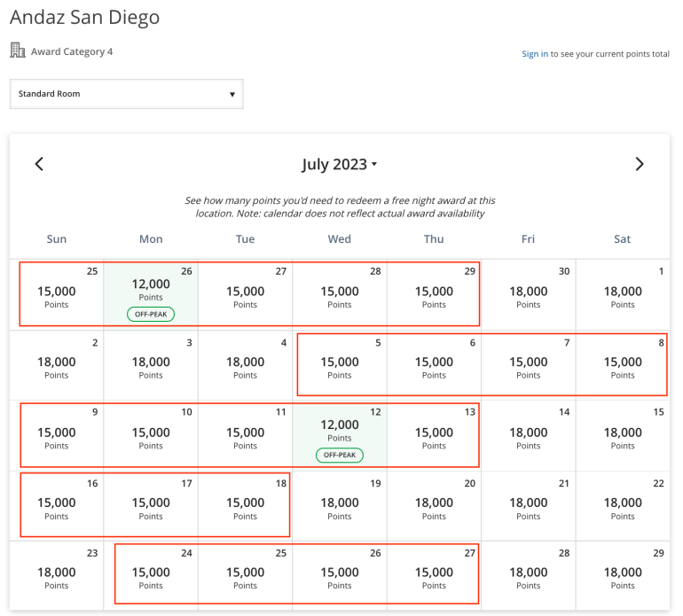Choose Sunday July 9 on the calendar
This screenshot has width=683, height=616.
pos(57,433)
